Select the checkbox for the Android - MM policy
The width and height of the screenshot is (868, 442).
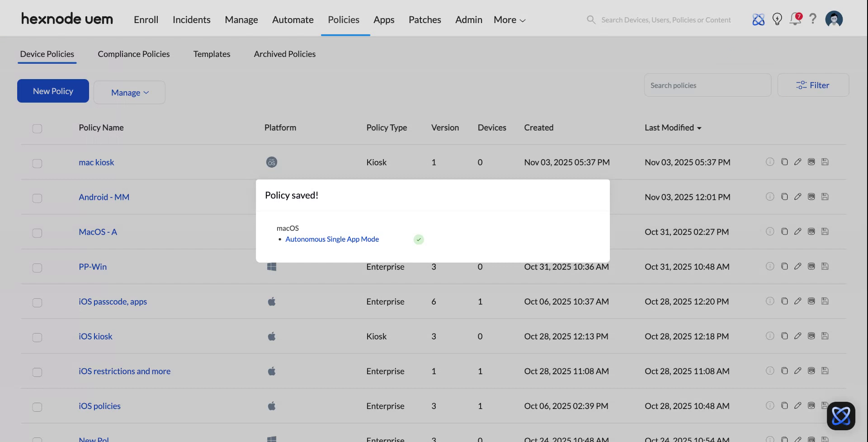37,198
